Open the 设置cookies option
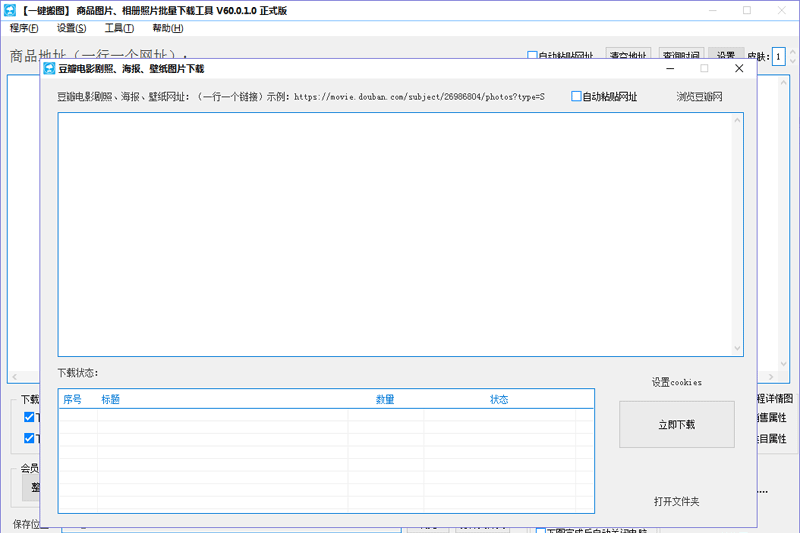The width and height of the screenshot is (800, 533). pos(677,382)
